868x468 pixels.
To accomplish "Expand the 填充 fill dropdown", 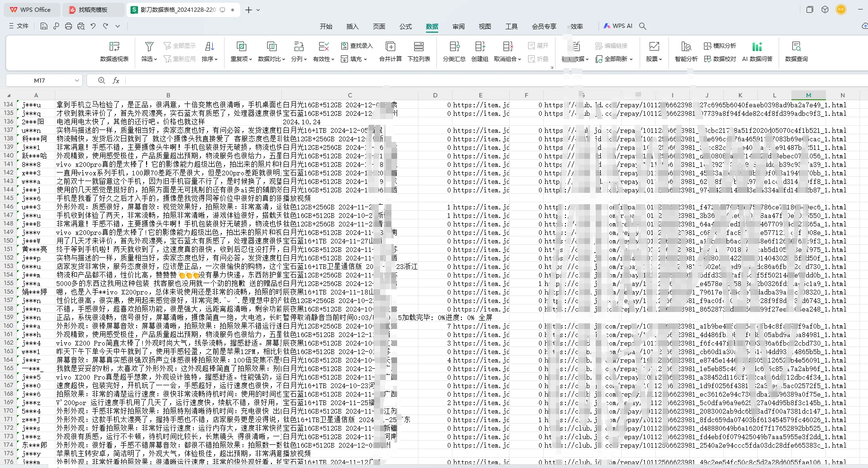I will pos(354,59).
